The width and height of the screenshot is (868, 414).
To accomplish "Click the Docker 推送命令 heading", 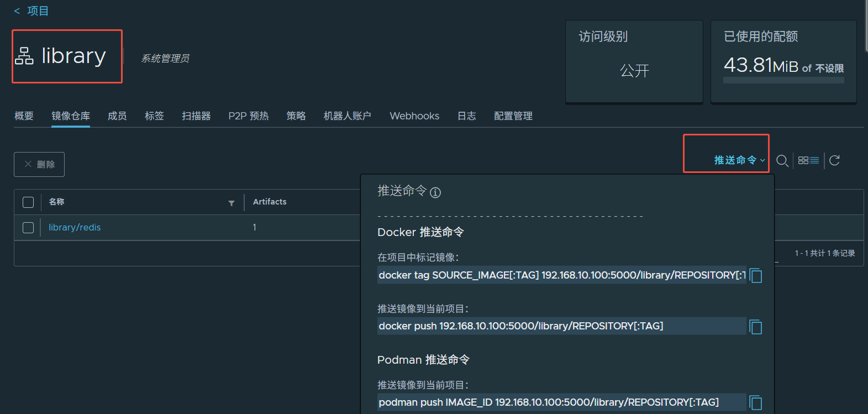I will click(x=420, y=232).
